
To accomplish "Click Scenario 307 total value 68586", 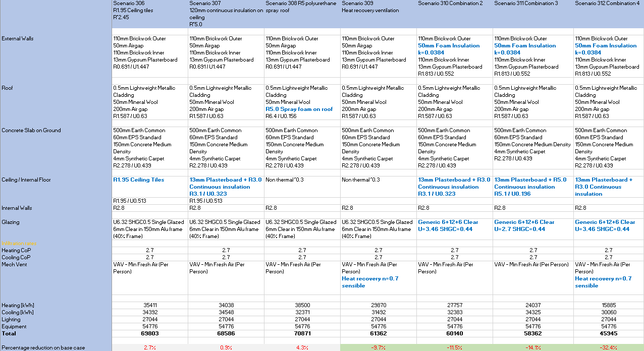I will (x=226, y=333).
